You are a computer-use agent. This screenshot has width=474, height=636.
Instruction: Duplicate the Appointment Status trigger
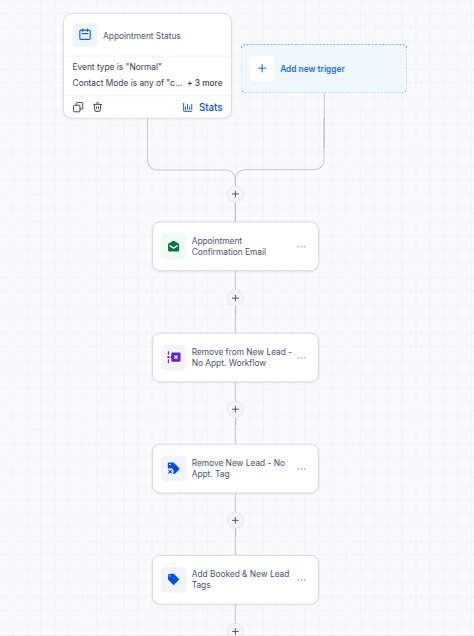[x=78, y=107]
